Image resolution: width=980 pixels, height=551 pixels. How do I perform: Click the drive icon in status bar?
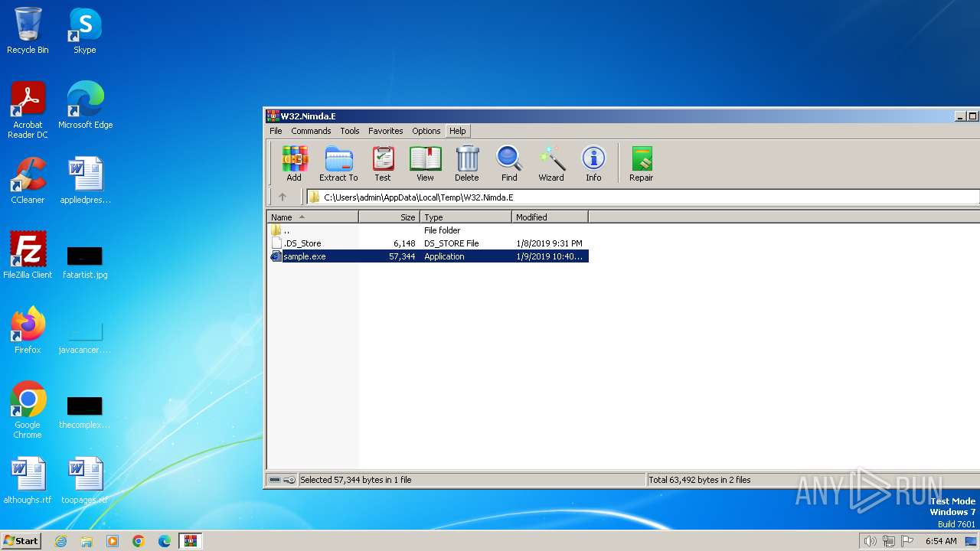275,480
